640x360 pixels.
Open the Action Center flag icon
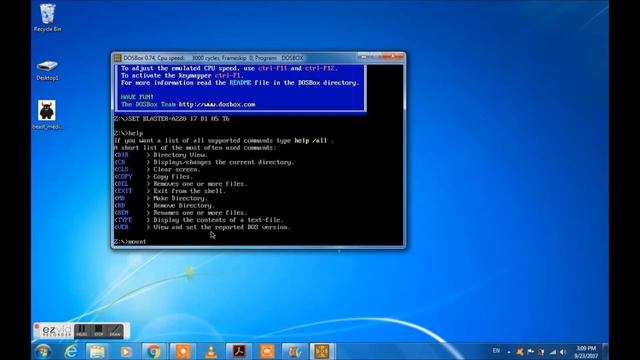click(530, 351)
